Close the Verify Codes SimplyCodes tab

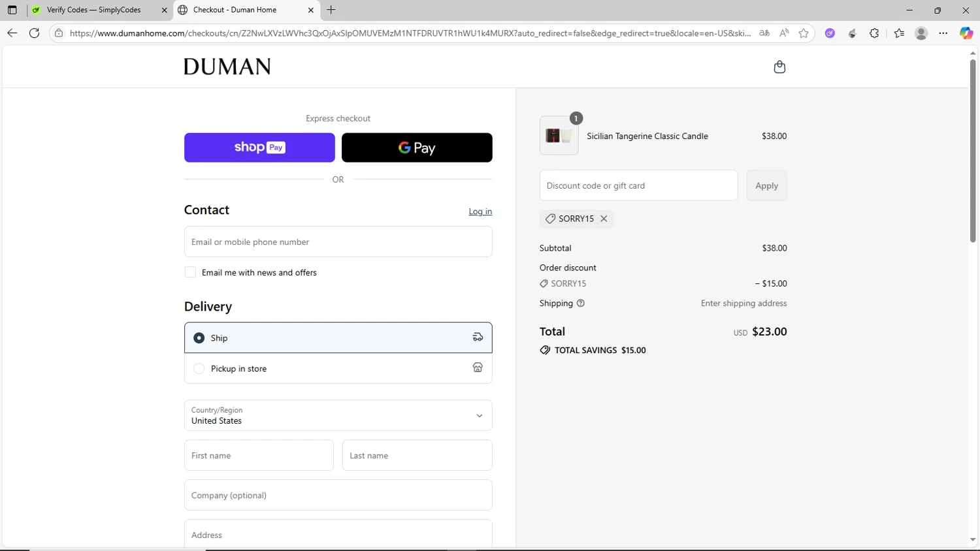[165, 10]
